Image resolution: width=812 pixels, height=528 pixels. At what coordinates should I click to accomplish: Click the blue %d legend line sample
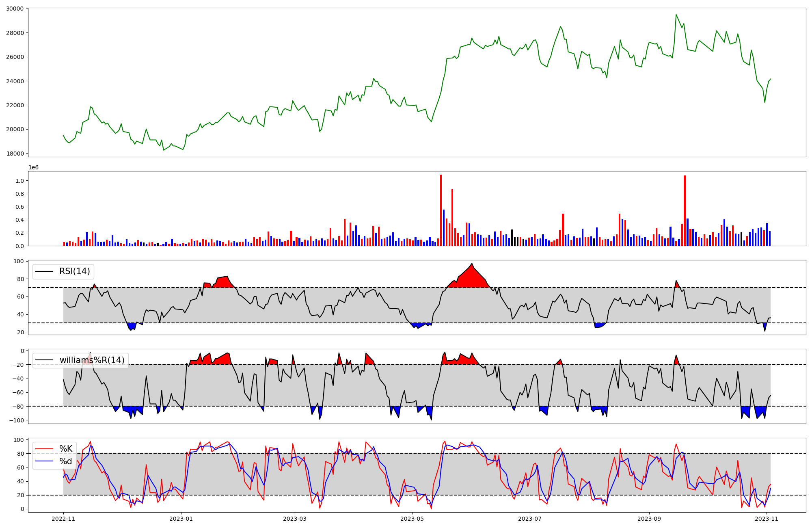[x=45, y=461]
